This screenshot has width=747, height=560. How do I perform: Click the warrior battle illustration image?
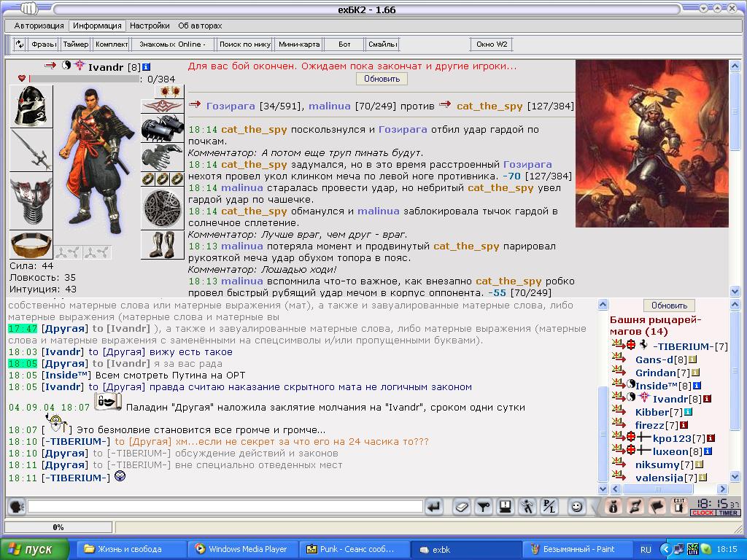tap(651, 144)
